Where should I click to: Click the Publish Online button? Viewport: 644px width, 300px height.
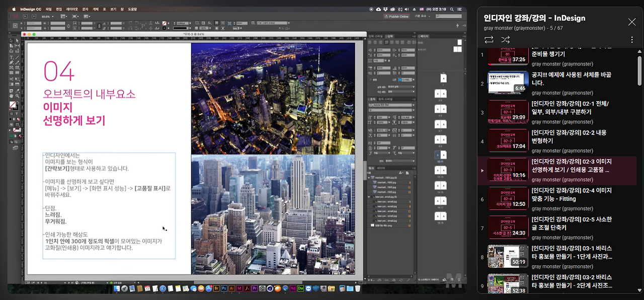point(396,17)
